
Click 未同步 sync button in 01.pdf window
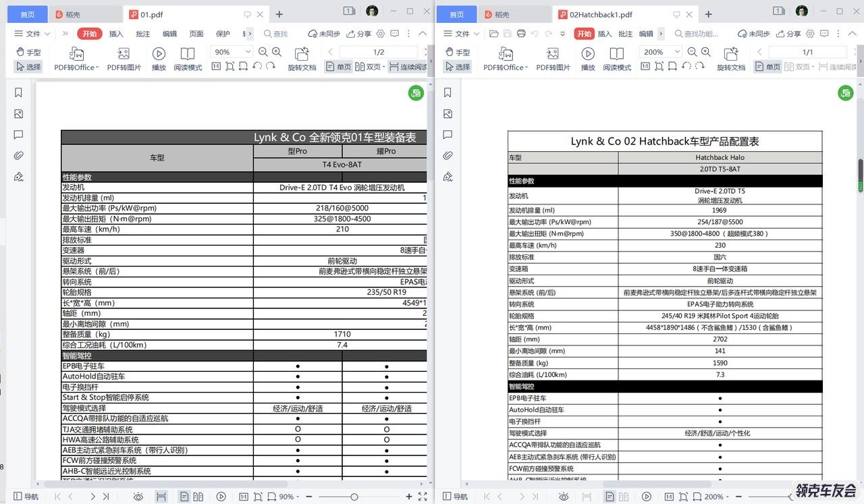point(324,34)
